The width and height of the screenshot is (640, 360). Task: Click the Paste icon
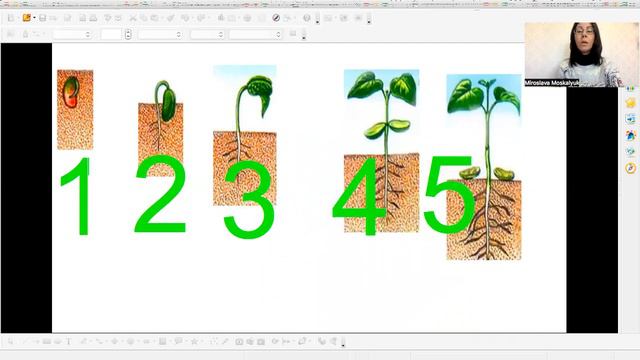click(x=155, y=18)
